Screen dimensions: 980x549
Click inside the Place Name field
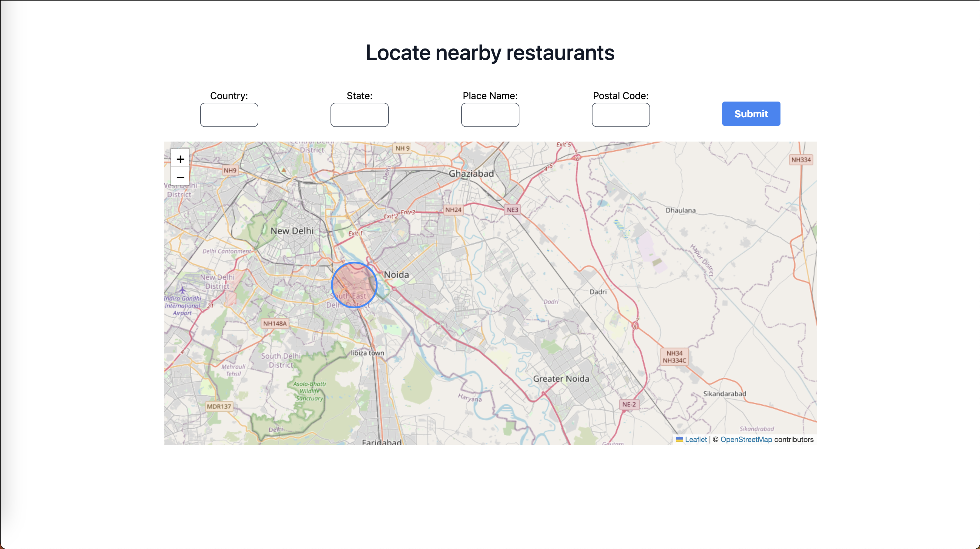(x=490, y=115)
